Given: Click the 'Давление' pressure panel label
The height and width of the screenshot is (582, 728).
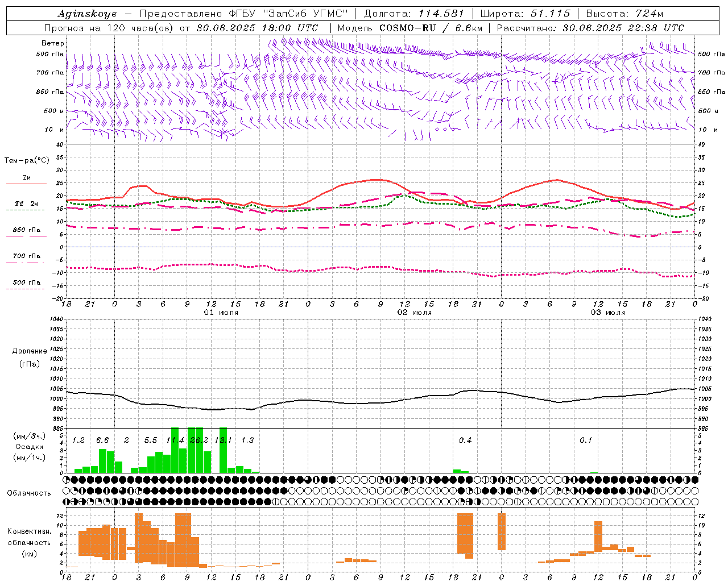Looking at the screenshot, I should 30,351.
